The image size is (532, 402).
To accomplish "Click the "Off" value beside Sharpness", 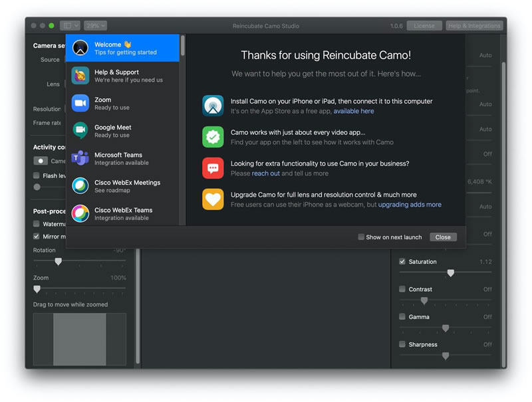I will click(487, 345).
